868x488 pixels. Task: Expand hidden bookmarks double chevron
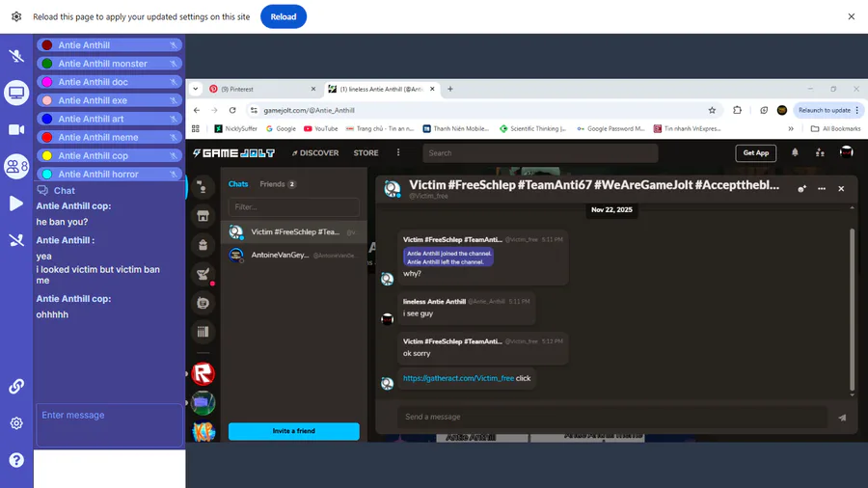[x=791, y=128]
